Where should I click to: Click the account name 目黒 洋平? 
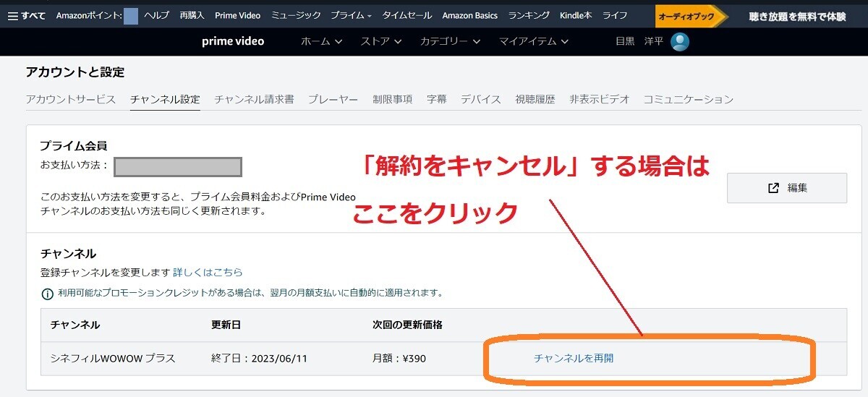(x=639, y=42)
